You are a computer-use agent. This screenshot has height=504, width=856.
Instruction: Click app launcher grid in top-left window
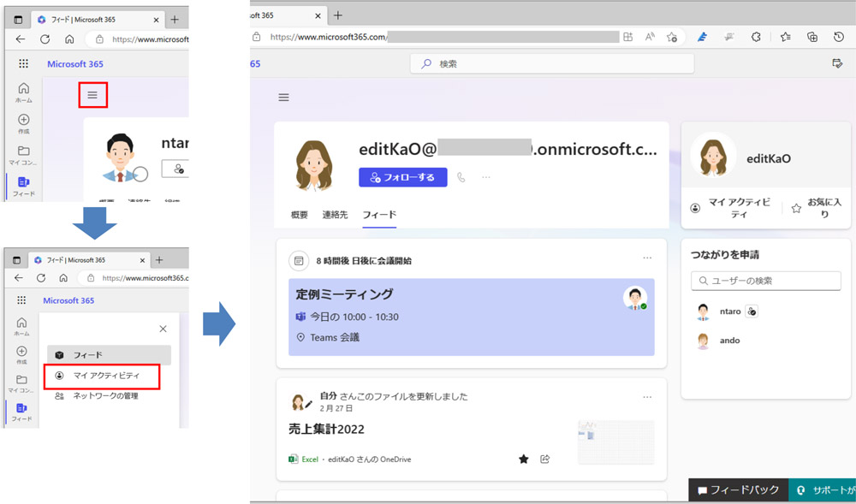click(x=23, y=64)
